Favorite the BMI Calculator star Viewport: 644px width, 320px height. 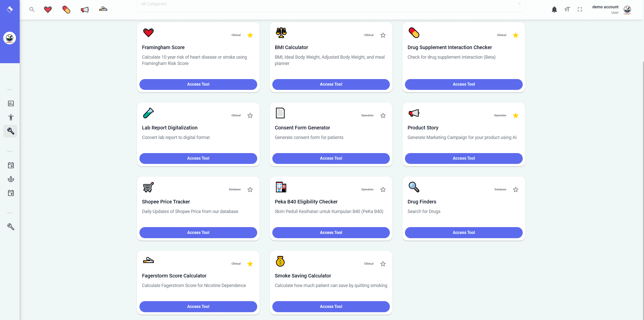click(383, 35)
